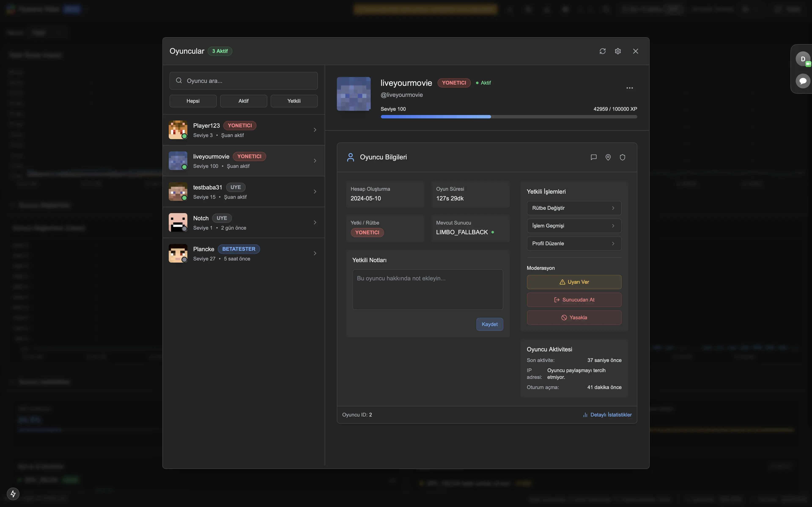Click the 41 dakika önce value
The height and width of the screenshot is (507, 812).
point(604,387)
